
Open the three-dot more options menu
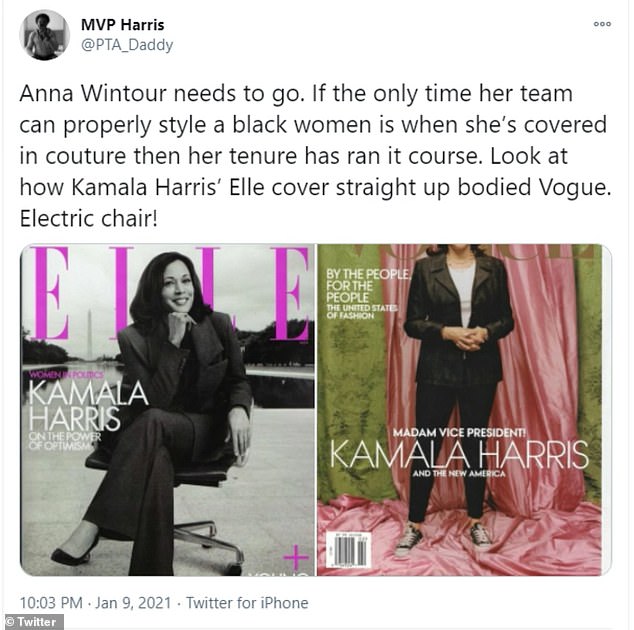602,24
